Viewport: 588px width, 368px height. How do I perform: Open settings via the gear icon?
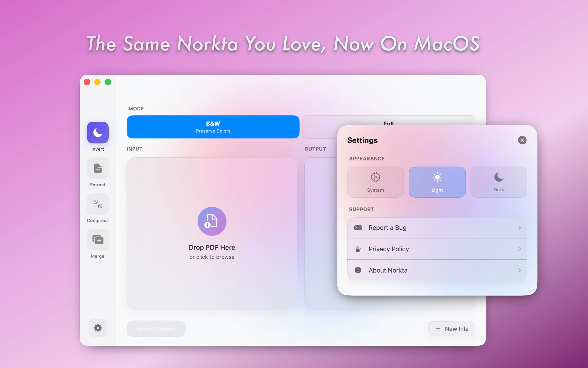[x=98, y=328]
